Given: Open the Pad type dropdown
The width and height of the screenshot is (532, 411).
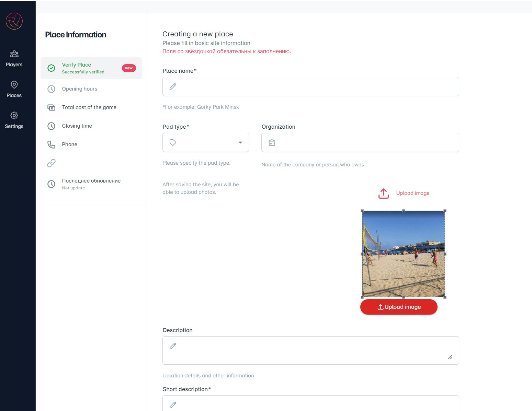Looking at the screenshot, I should pyautogui.click(x=206, y=142).
